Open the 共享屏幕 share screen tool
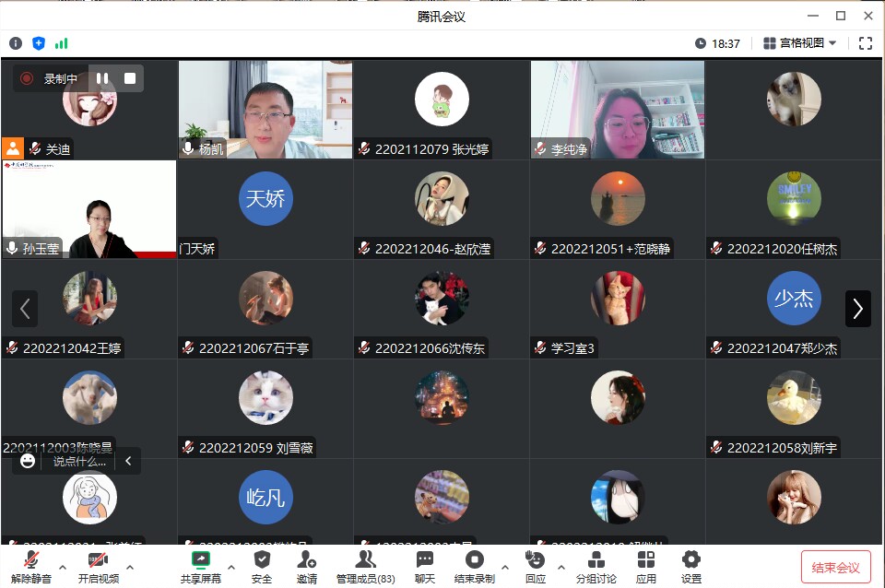Image resolution: width=885 pixels, height=588 pixels. tap(200, 565)
